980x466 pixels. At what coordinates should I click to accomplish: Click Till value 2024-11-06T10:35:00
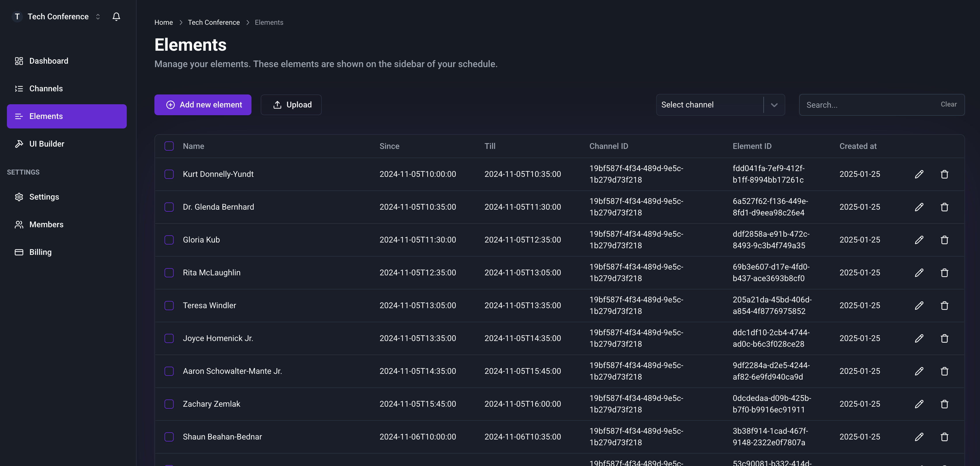tap(522, 437)
